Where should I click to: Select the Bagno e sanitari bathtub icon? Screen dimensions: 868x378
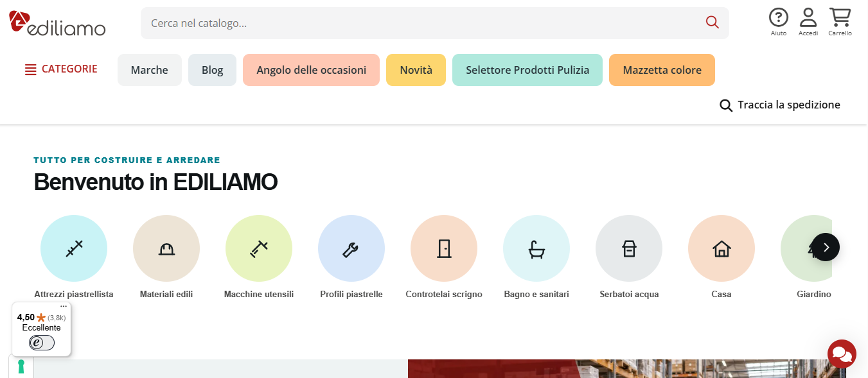click(536, 248)
